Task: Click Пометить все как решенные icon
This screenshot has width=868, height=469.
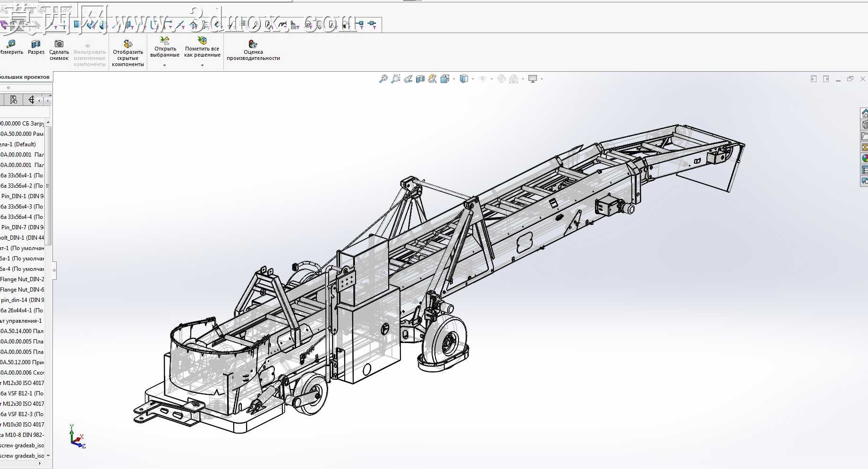Action: 202,41
